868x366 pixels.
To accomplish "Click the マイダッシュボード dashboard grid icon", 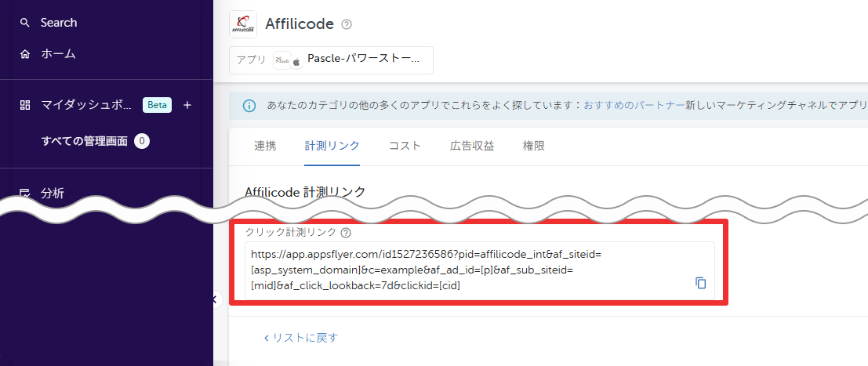I will coord(24,105).
